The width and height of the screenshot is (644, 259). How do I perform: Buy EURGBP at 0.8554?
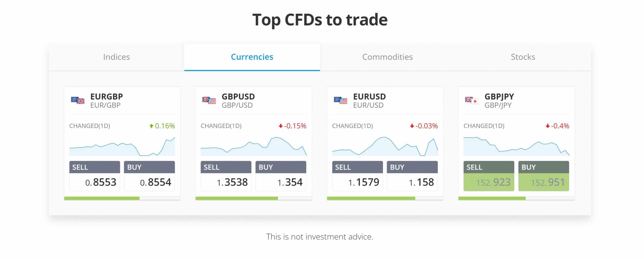click(x=149, y=176)
